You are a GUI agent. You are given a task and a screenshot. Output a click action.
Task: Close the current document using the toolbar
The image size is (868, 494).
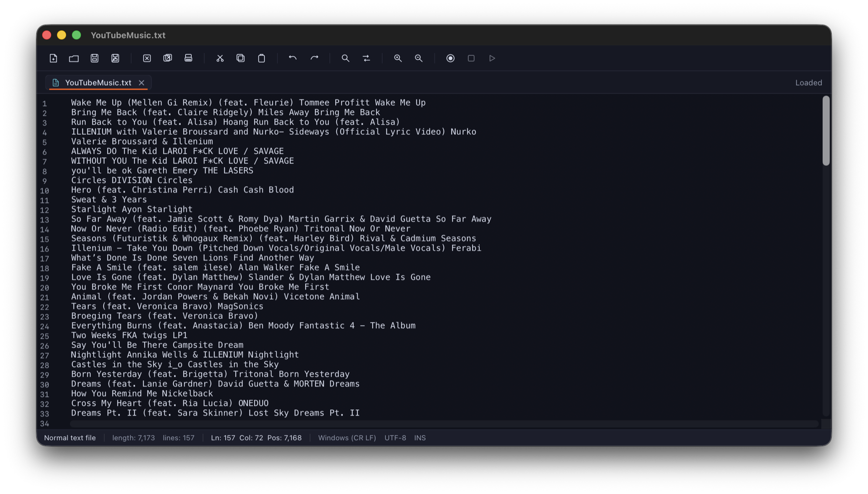pos(147,58)
